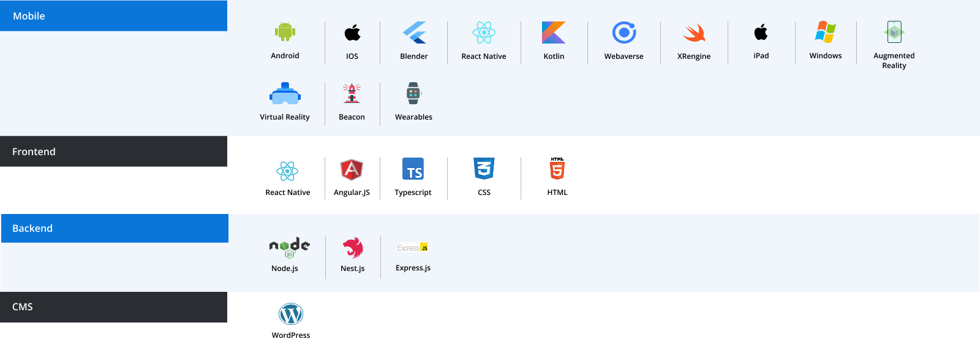Click the Express.js logo
This screenshot has width=980, height=355.
pos(413,248)
